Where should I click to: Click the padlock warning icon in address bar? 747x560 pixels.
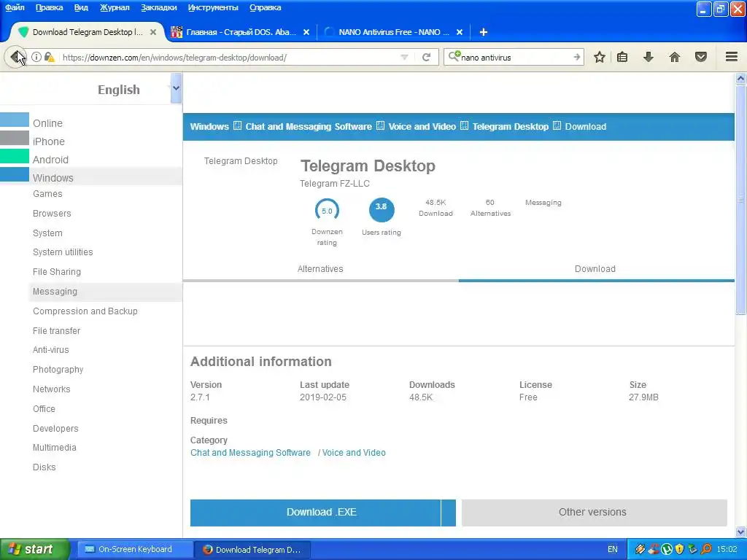(49, 57)
